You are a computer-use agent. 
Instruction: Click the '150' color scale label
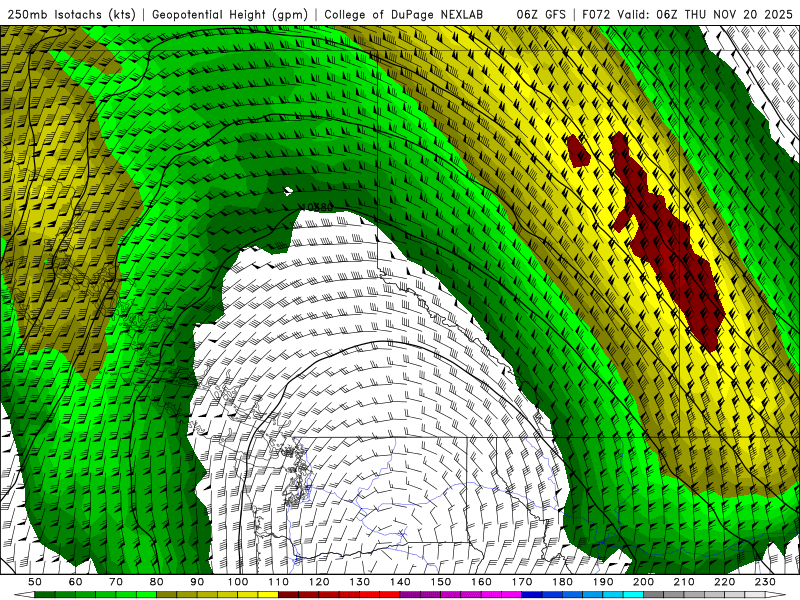[441, 582]
